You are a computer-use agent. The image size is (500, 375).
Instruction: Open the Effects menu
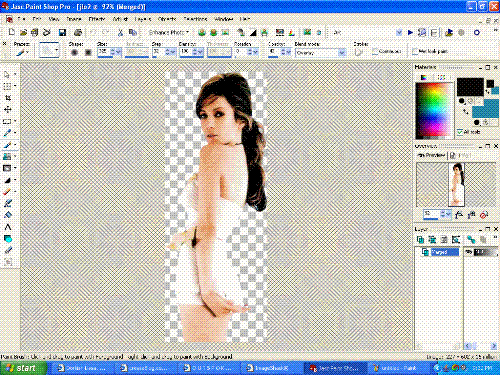(97, 19)
